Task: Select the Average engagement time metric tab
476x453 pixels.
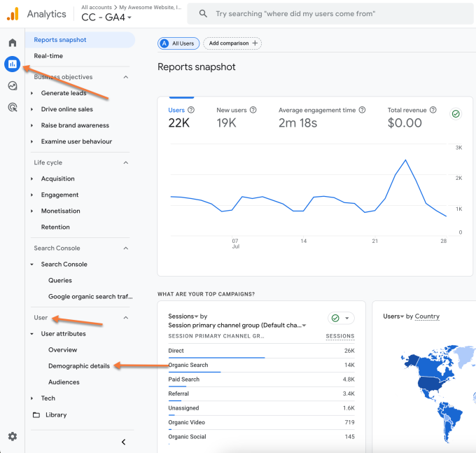Action: [x=322, y=117]
